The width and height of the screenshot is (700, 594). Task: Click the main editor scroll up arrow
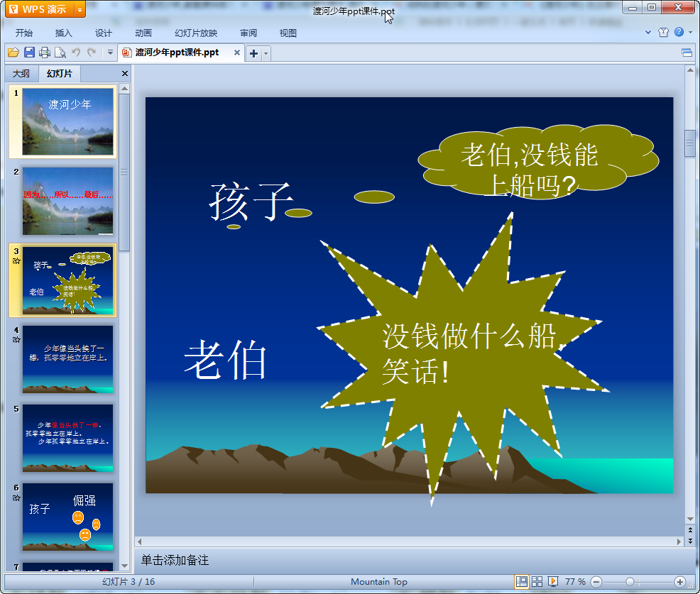click(x=690, y=70)
